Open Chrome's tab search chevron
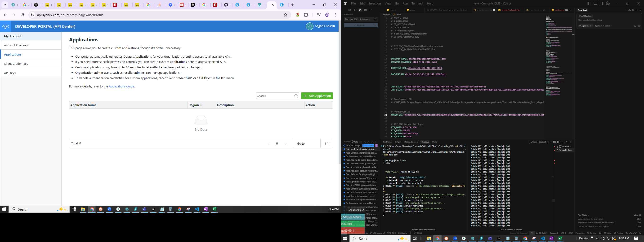 pyautogui.click(x=5, y=5)
